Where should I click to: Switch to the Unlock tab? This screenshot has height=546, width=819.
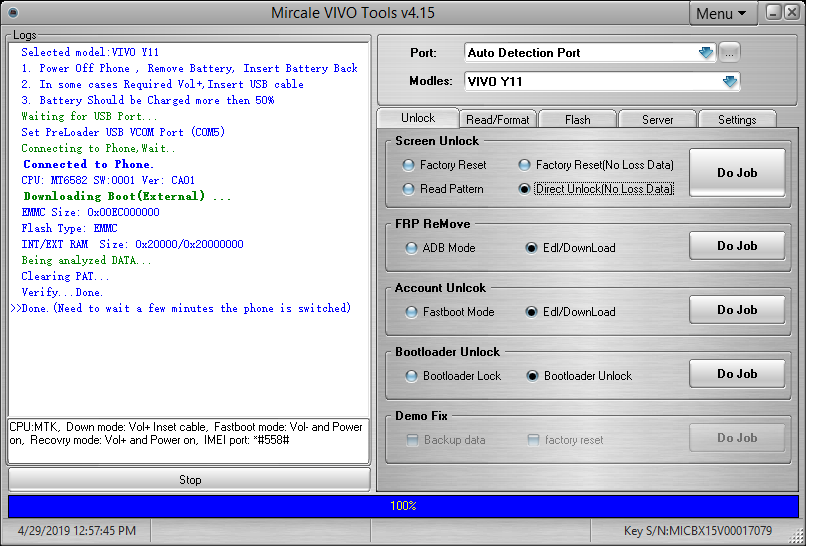(418, 118)
